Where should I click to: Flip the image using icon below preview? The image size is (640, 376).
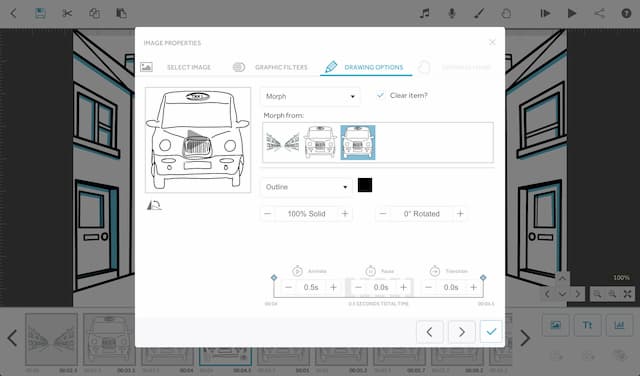tap(154, 205)
